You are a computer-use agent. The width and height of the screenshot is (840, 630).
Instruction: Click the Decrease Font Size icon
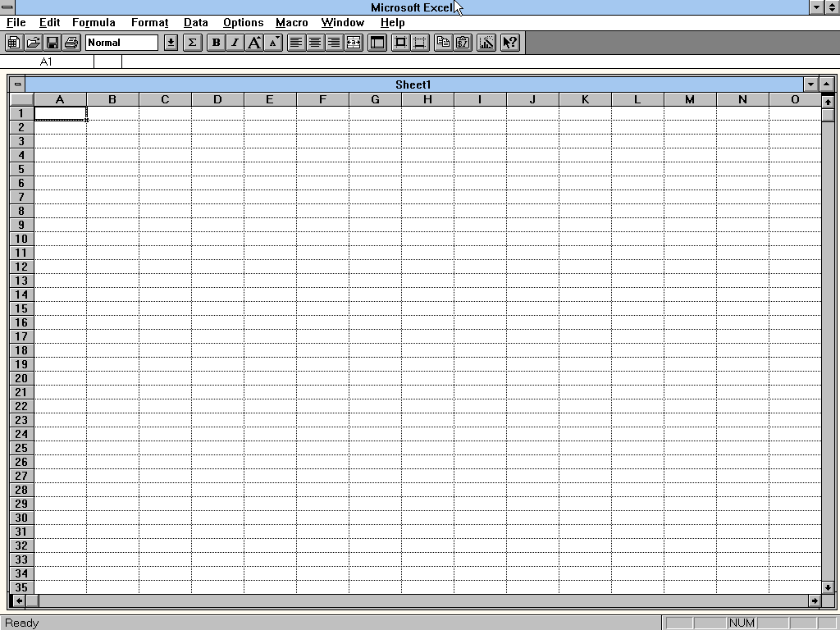(273, 43)
